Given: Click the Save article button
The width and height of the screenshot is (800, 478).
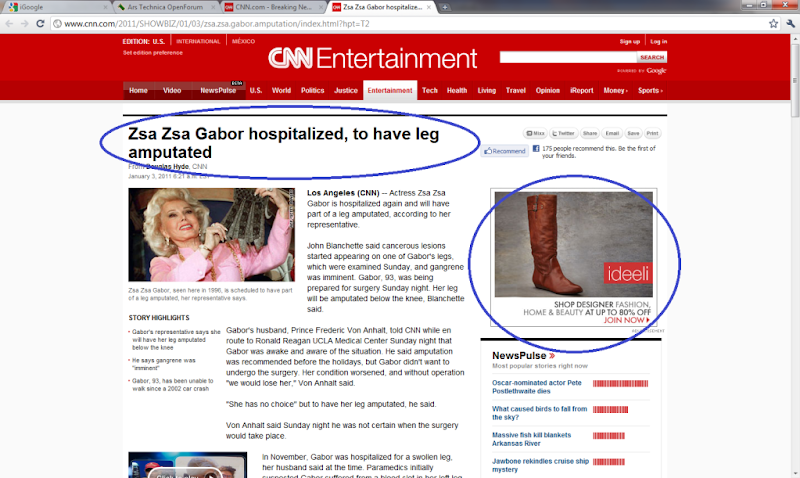Looking at the screenshot, I should [x=633, y=133].
